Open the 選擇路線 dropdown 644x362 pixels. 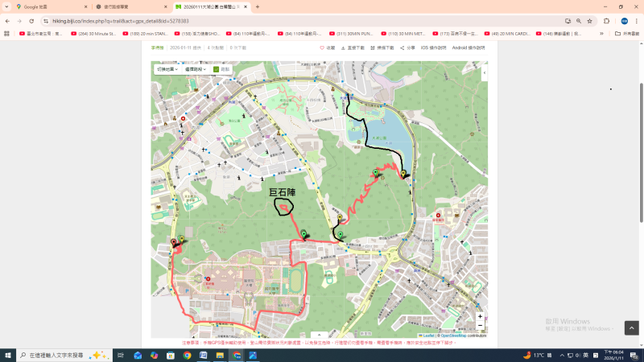click(196, 70)
